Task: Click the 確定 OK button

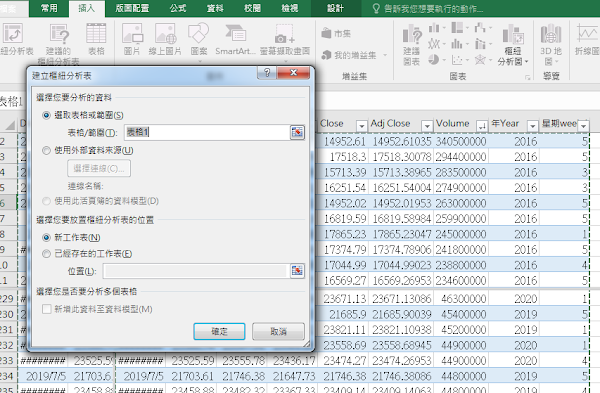Action: point(219,331)
